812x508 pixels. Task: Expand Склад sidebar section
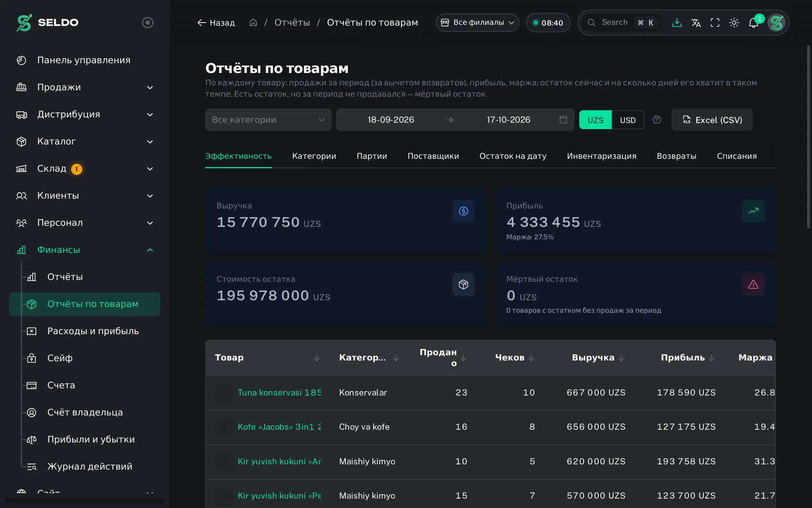[x=85, y=169]
